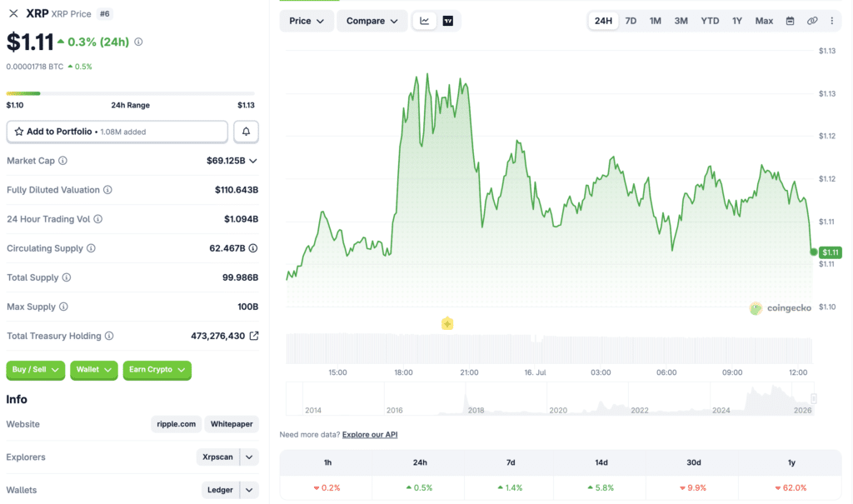This screenshot has height=504, width=853.
Task: Show Market Cap info tooltip icon
Action: point(63,161)
